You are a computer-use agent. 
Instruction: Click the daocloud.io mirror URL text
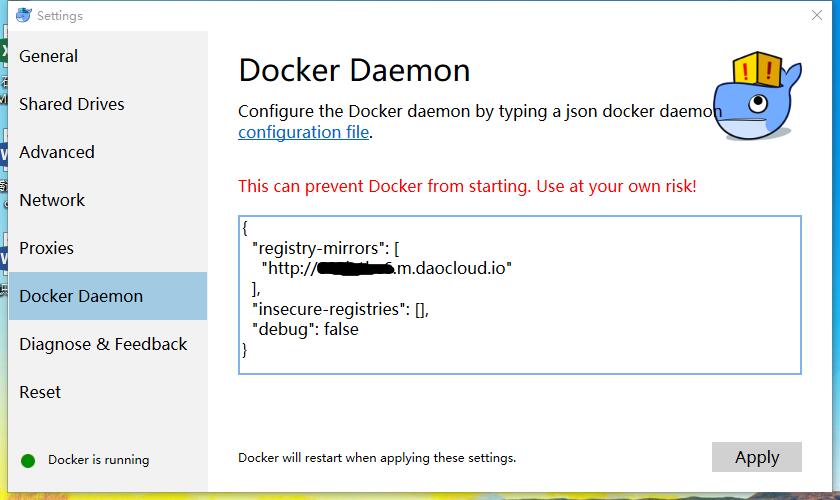pyautogui.click(x=386, y=268)
